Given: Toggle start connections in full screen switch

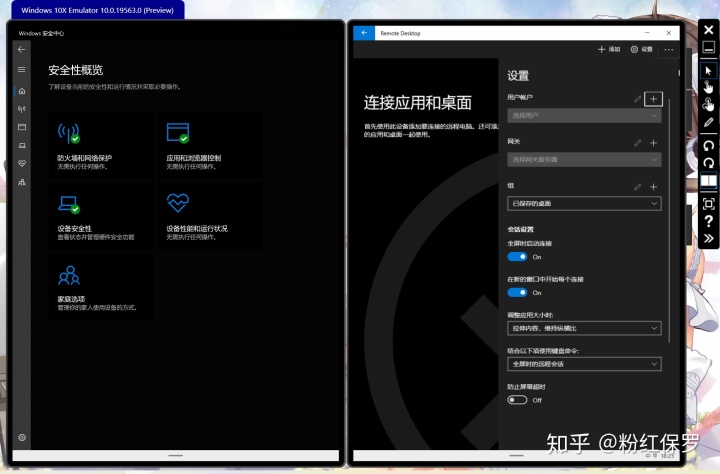Looking at the screenshot, I should [517, 257].
